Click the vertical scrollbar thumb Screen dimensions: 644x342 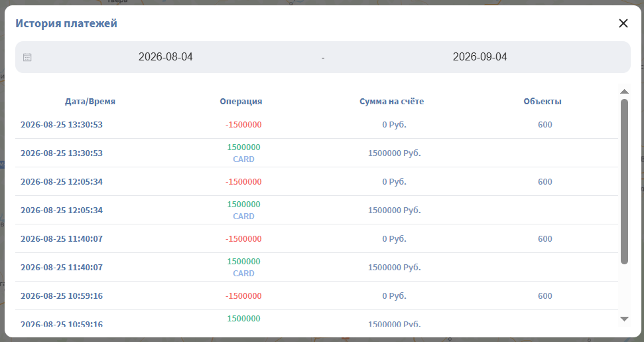pyautogui.click(x=624, y=181)
